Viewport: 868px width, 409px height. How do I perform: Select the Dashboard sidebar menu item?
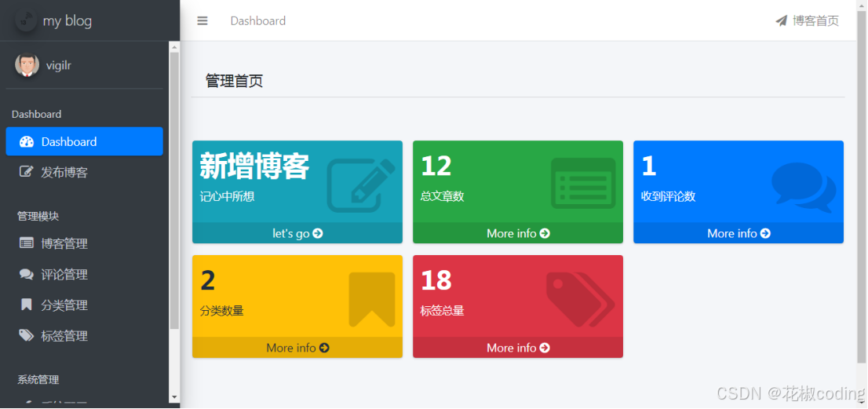[84, 141]
